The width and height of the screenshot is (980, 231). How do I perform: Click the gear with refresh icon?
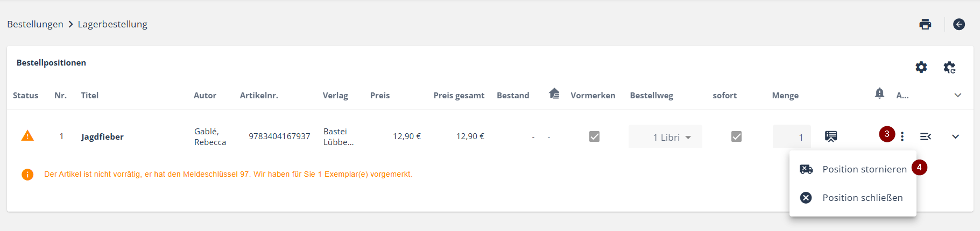(x=950, y=67)
